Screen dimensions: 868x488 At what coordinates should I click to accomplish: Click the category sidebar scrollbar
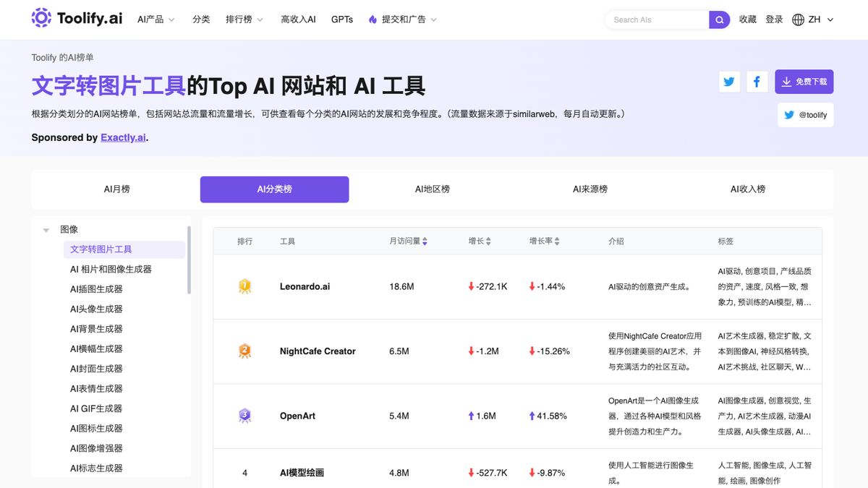(x=190, y=260)
